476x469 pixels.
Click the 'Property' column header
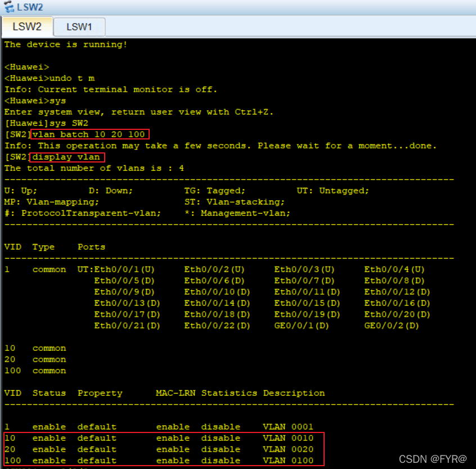(x=100, y=393)
